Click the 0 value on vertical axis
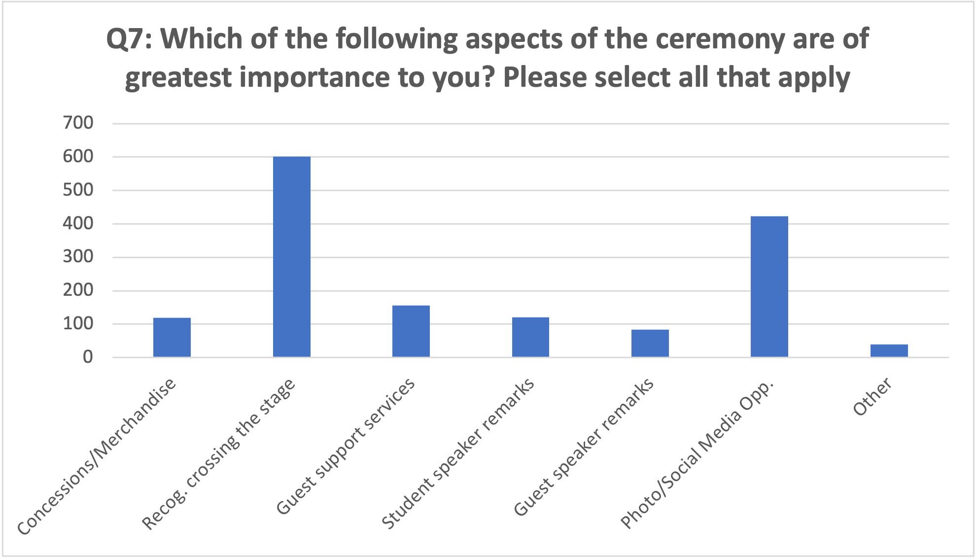Screen dimensions: 976x560 [88, 357]
